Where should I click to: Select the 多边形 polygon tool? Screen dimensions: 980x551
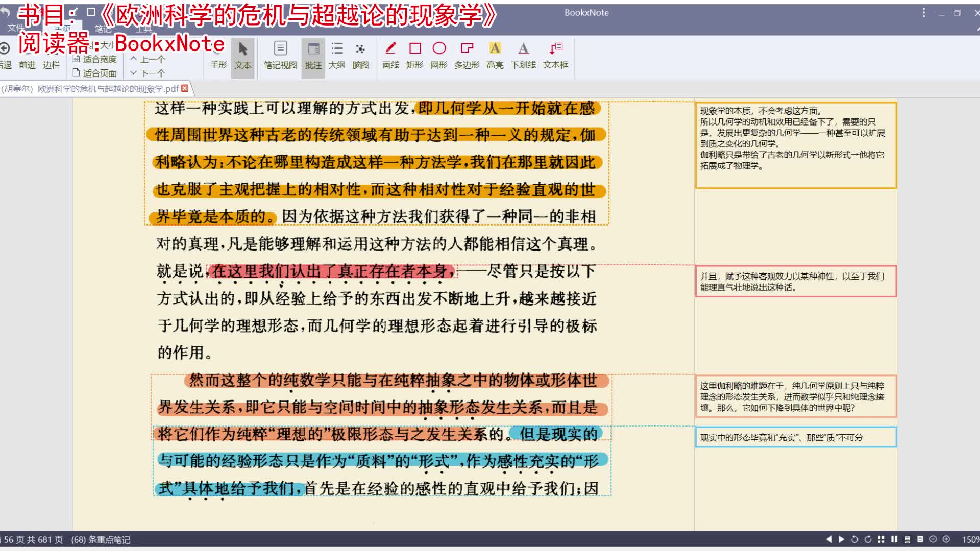coord(467,56)
